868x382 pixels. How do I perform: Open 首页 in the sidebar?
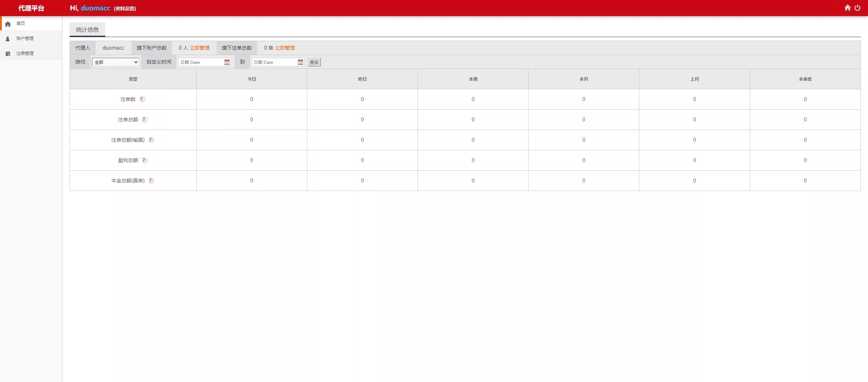21,24
